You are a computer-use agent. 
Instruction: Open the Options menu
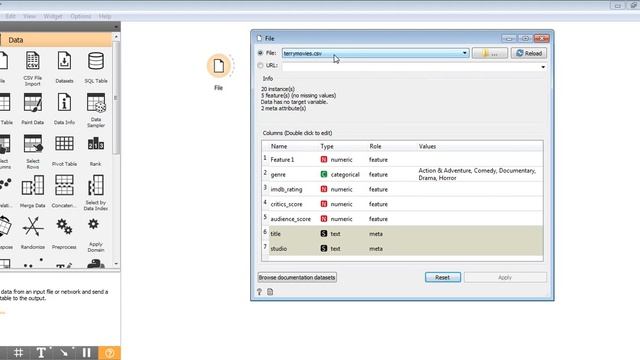tap(81, 16)
